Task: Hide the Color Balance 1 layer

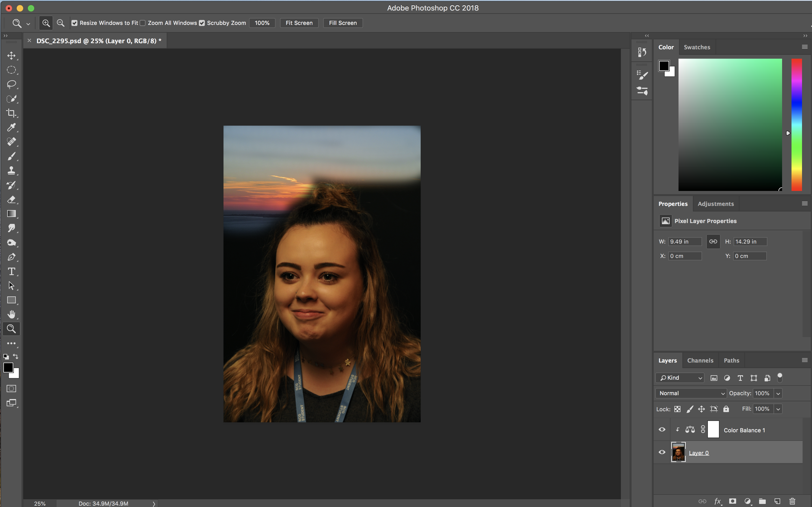Action: [662, 430]
